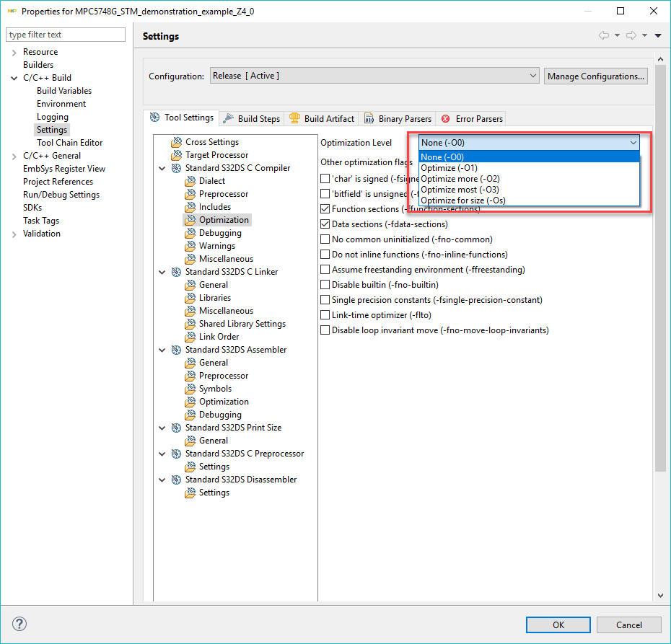The image size is (671, 644).
Task: Uncheck Function sections option
Action: point(325,209)
